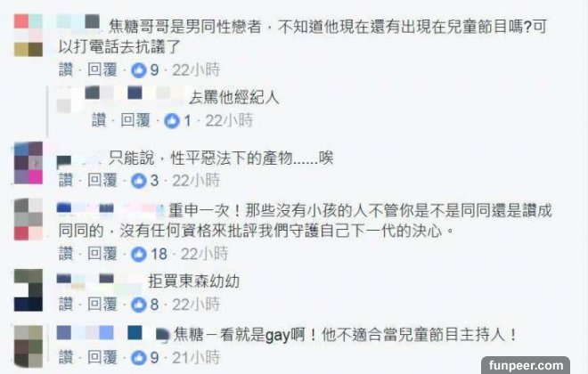Screen dimensions: 588x374
Task: Click the like icon showing 9 on first comment
Action: coord(138,70)
